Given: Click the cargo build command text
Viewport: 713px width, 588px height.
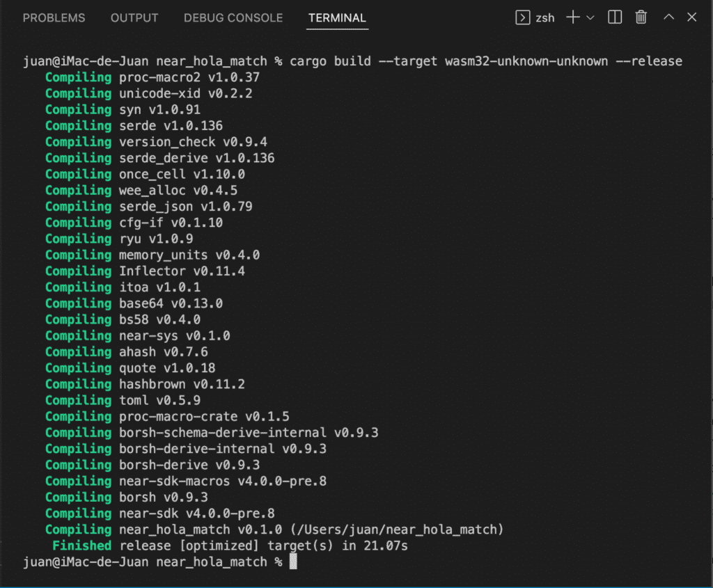Looking at the screenshot, I should (485, 61).
